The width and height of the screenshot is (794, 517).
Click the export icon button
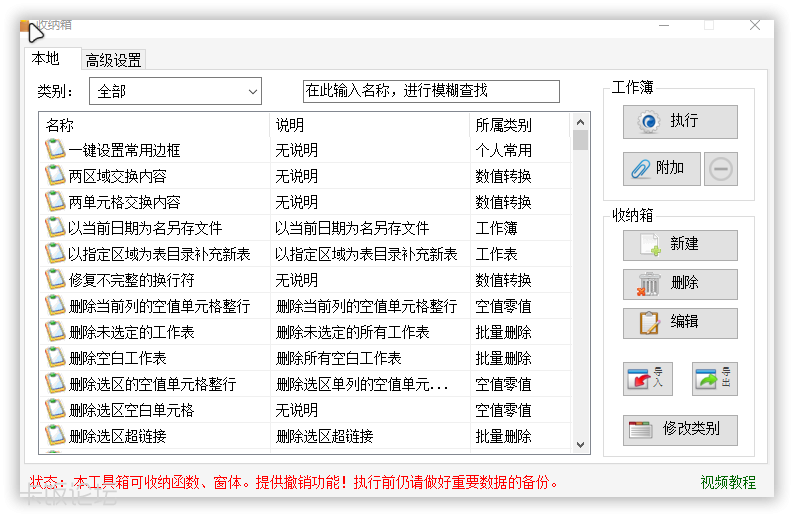(714, 379)
